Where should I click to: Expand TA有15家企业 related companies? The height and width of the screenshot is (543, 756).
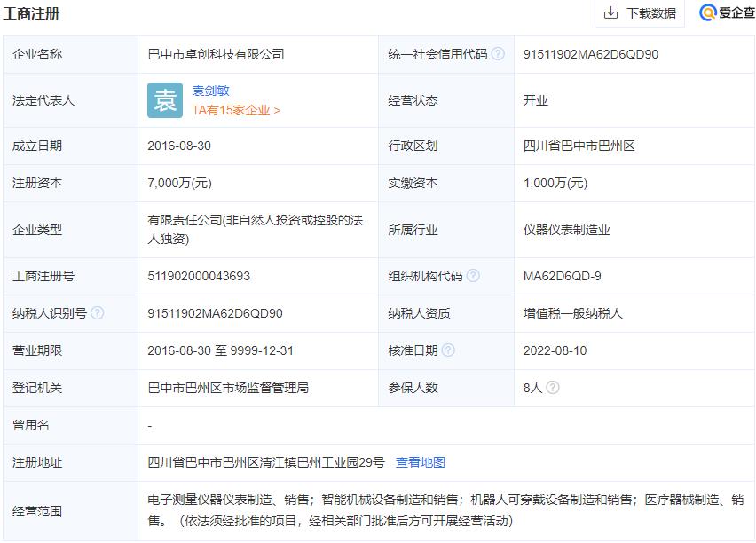pos(236,111)
